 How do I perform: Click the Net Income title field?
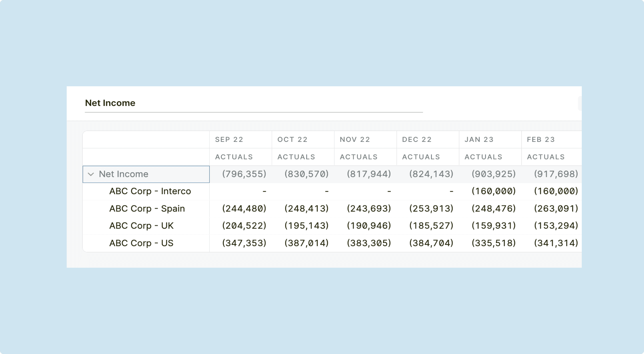[x=110, y=103]
